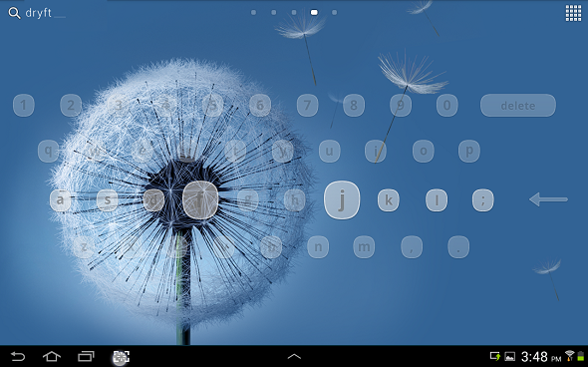The image size is (588, 367).
Task: Tap the Android back navigation icon
Action: click(x=18, y=356)
